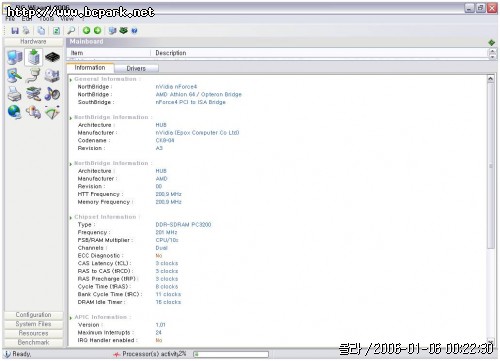Image resolution: width=500 pixels, height=361 pixels.
Task: Collapse the first NorthBridge Information (nVidia) arrow
Action: click(71, 118)
